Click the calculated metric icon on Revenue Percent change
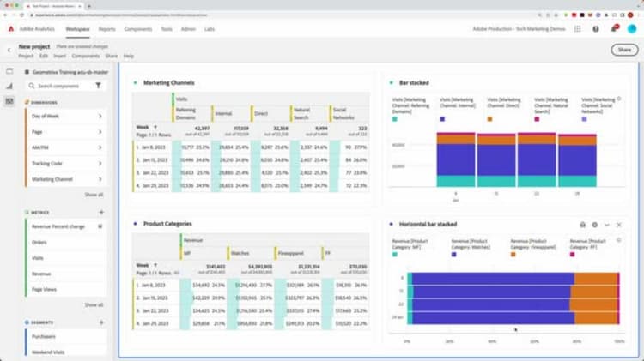The height and width of the screenshot is (361, 644). coord(100,226)
